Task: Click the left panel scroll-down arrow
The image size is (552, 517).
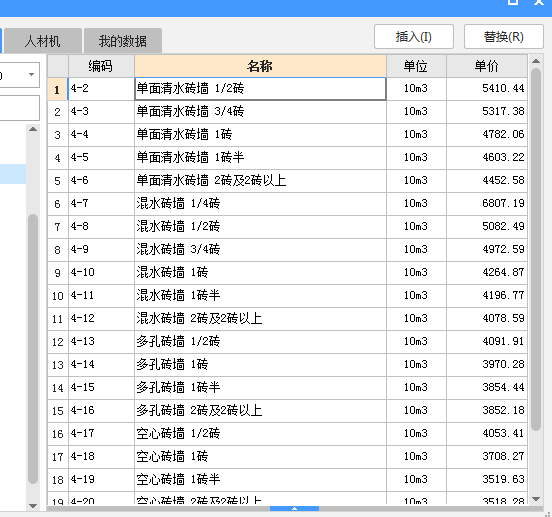Action: click(33, 506)
